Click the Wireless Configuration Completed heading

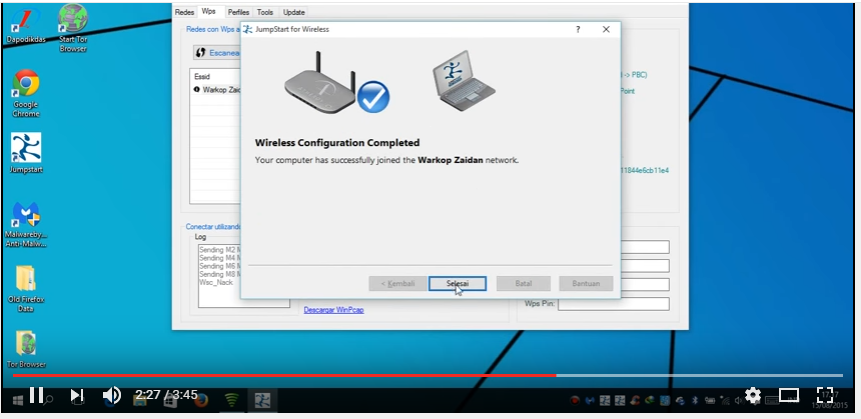(337, 143)
